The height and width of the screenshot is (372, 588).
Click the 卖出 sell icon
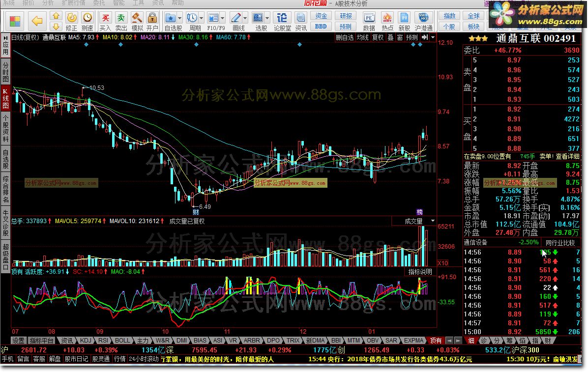click(121, 21)
